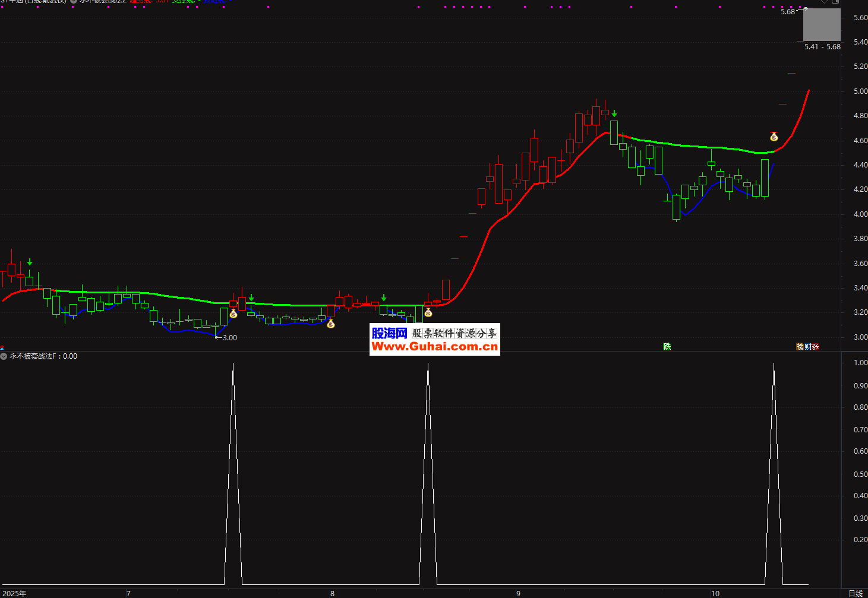Click the red 涨 event marker

pos(816,347)
